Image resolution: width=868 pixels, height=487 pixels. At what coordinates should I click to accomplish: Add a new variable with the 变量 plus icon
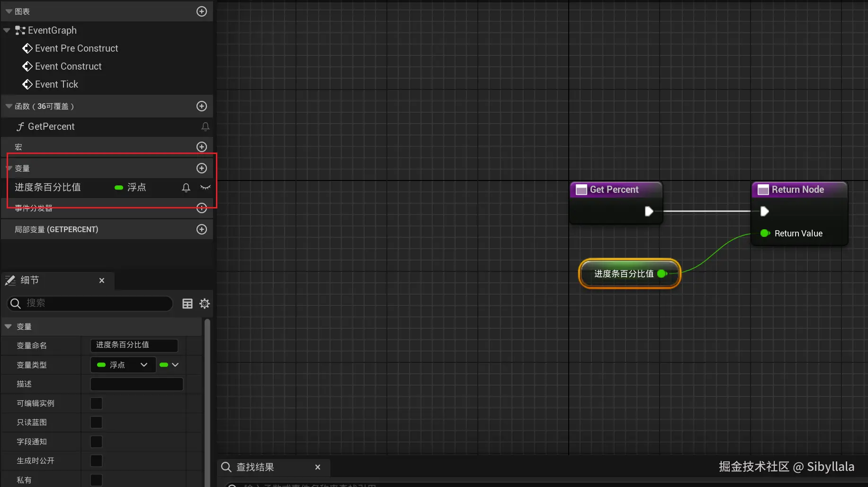202,168
